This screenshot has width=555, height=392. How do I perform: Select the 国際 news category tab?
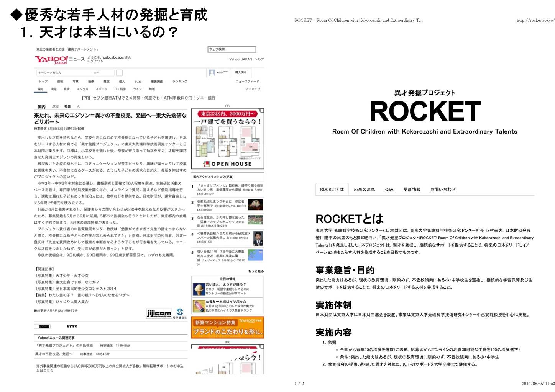tap(54, 89)
